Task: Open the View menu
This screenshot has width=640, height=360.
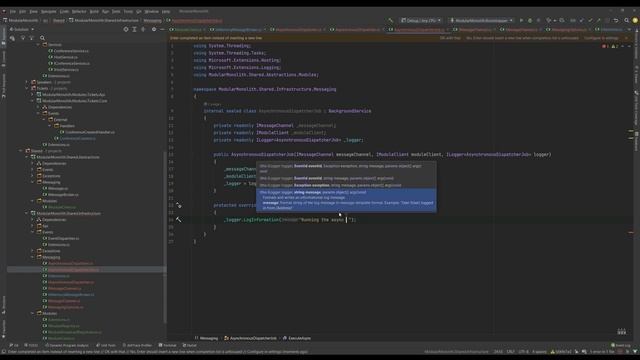Action: 33,11
